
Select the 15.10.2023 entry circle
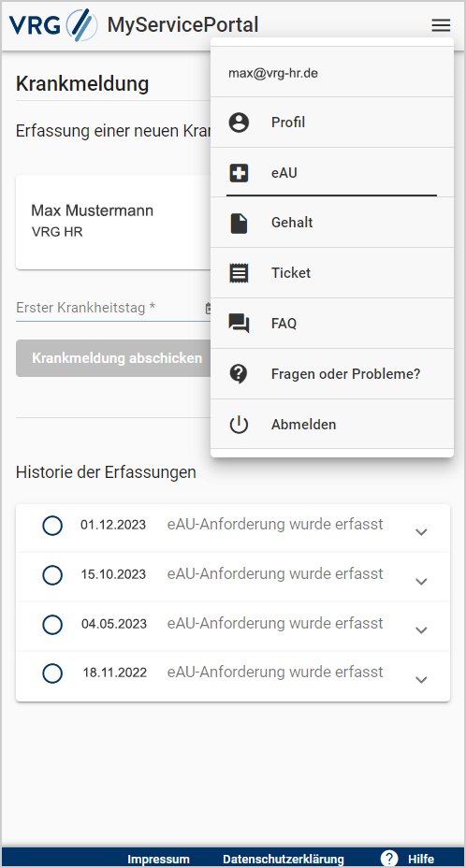tap(52, 575)
